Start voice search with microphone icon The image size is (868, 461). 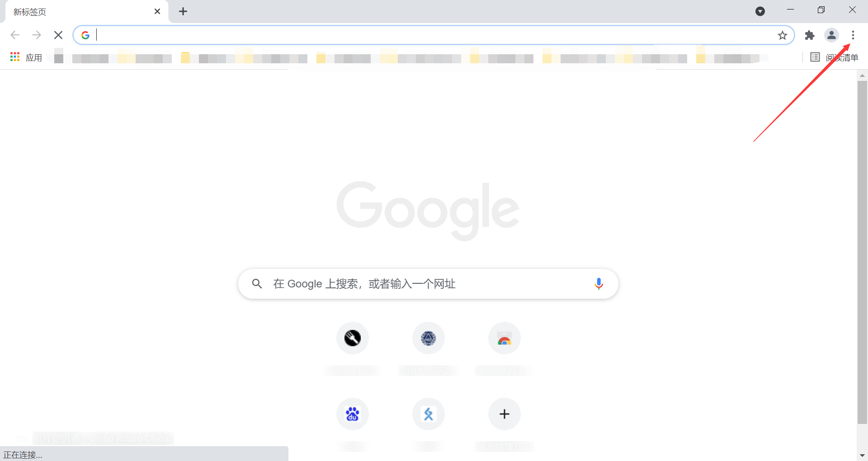[599, 284]
